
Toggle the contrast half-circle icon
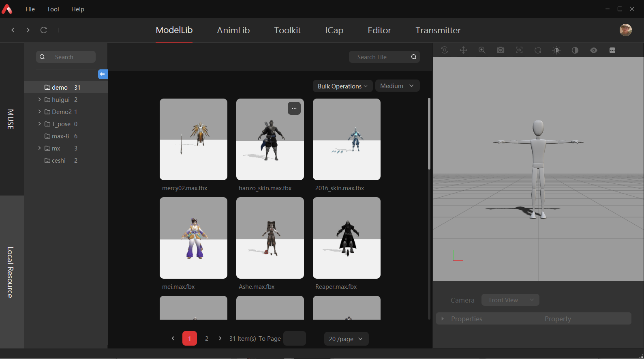575,50
